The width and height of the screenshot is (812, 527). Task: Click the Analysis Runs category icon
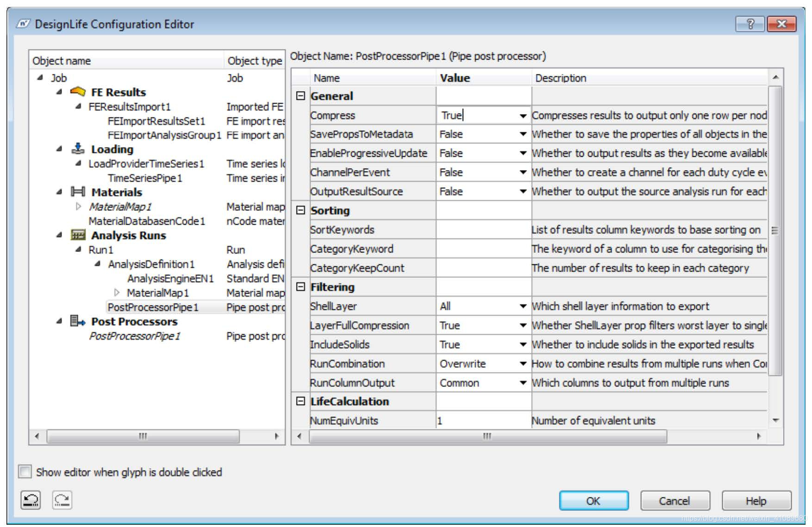pos(78,235)
